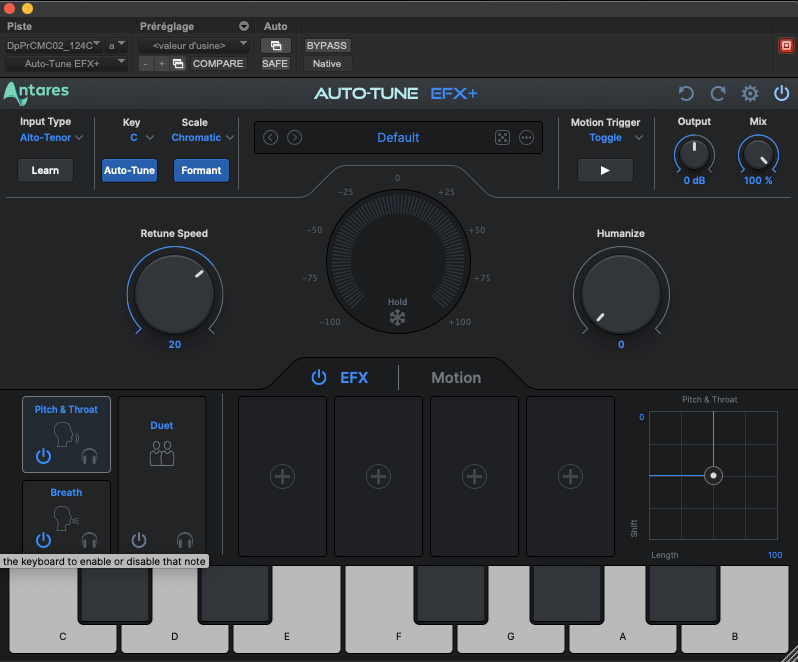Toggle the EFX section power icon

tap(319, 378)
